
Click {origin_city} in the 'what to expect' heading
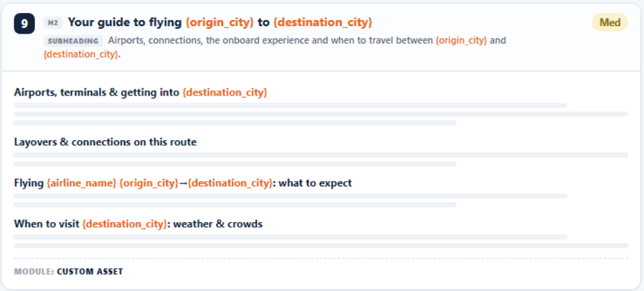tap(149, 183)
